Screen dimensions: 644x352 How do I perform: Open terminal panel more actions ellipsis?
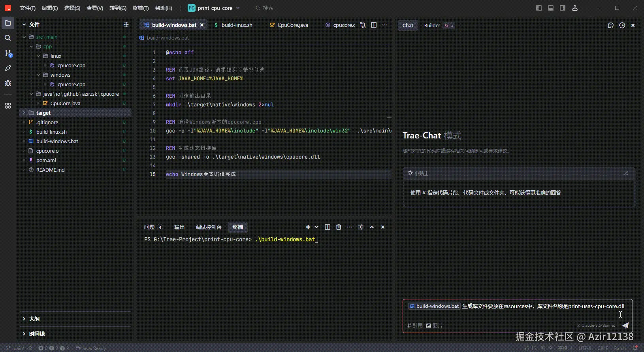(x=350, y=227)
